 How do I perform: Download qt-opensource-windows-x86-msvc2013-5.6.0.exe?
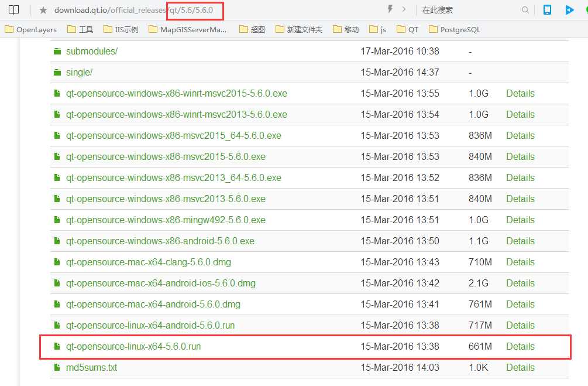pyautogui.click(x=166, y=198)
